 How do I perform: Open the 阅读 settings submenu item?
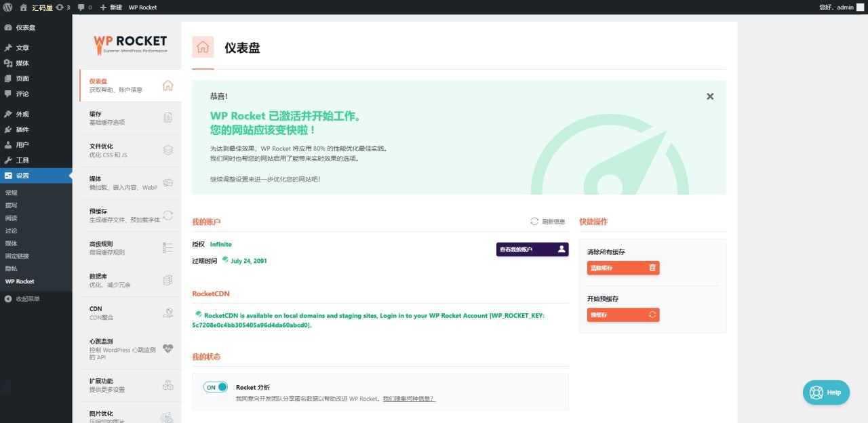[12, 218]
